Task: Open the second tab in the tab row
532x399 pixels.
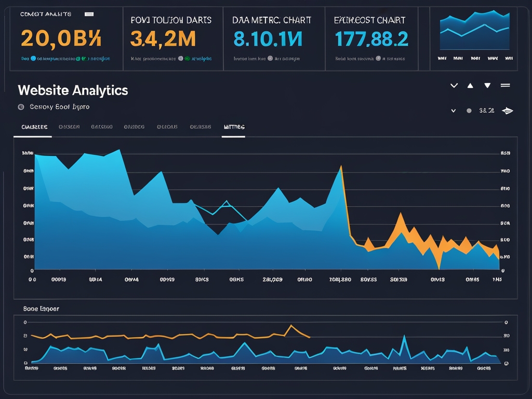Action: tap(69, 127)
